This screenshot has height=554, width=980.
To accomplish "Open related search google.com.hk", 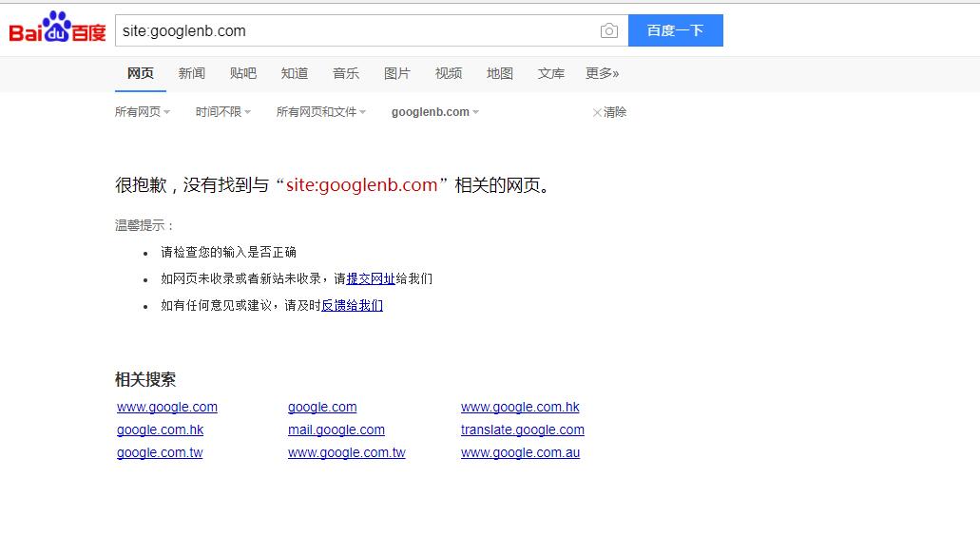I will pyautogui.click(x=160, y=430).
